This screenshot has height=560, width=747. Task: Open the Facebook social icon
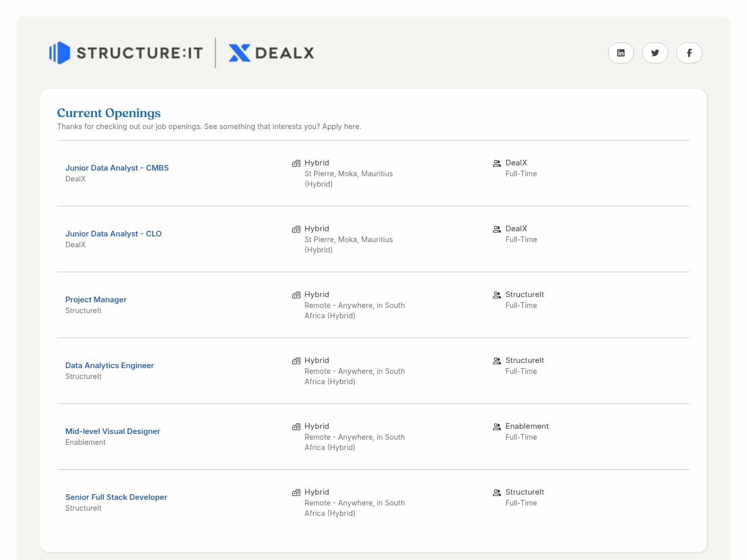(x=689, y=53)
